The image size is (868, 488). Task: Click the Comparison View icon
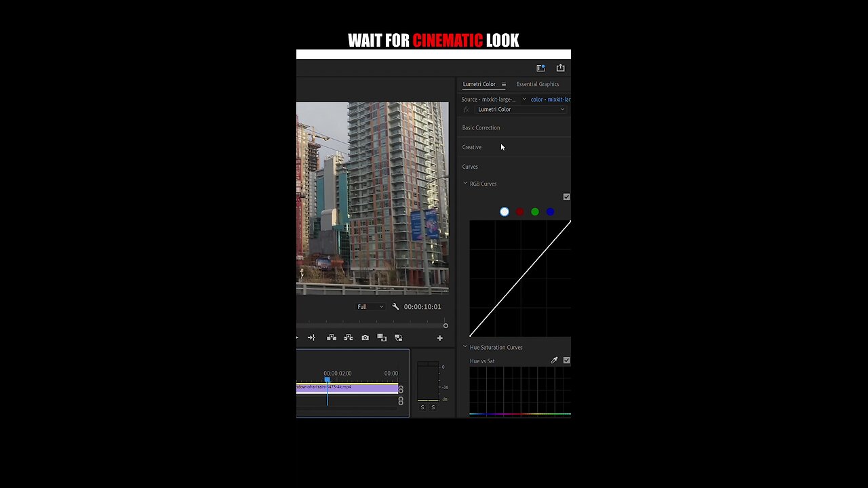click(382, 338)
